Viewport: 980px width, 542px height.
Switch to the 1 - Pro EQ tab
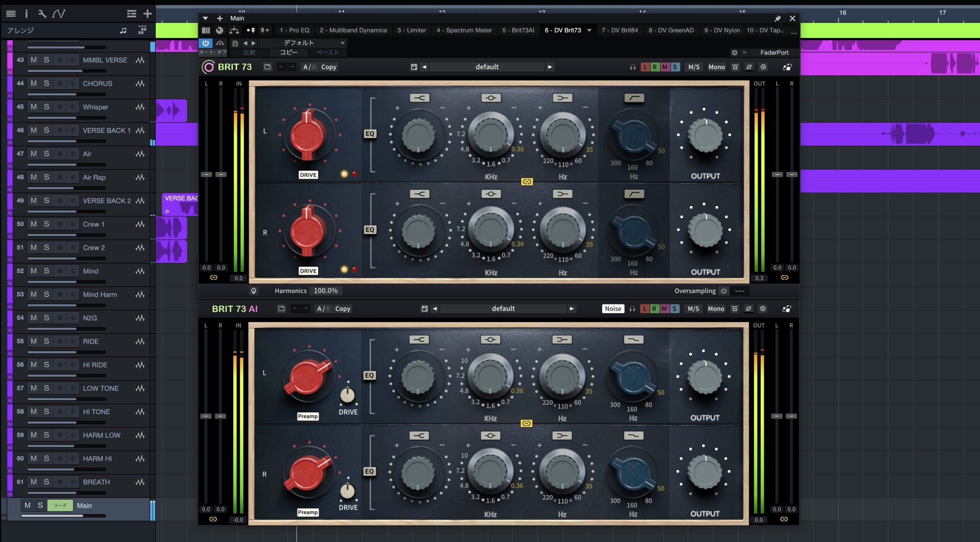tap(294, 30)
